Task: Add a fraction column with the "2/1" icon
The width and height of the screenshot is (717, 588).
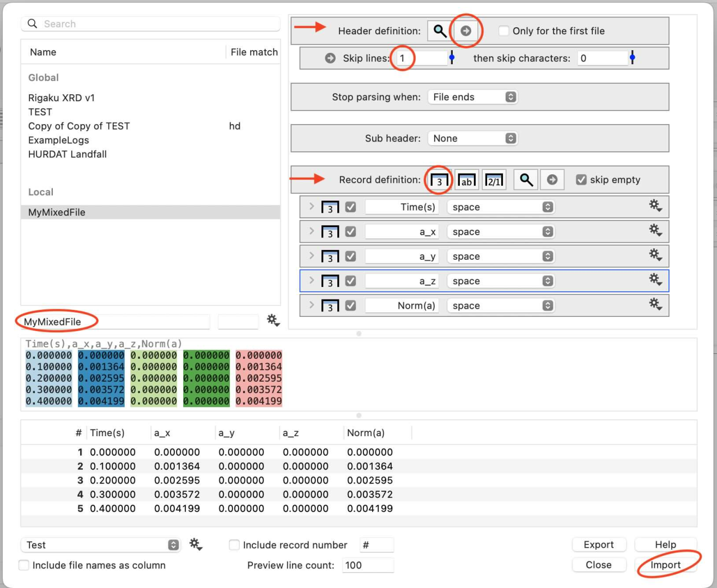Action: tap(494, 180)
